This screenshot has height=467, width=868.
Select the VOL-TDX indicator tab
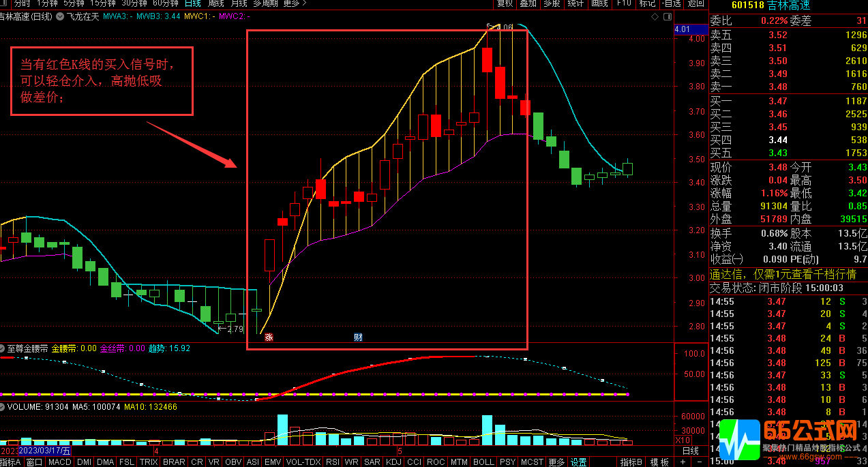click(x=303, y=462)
